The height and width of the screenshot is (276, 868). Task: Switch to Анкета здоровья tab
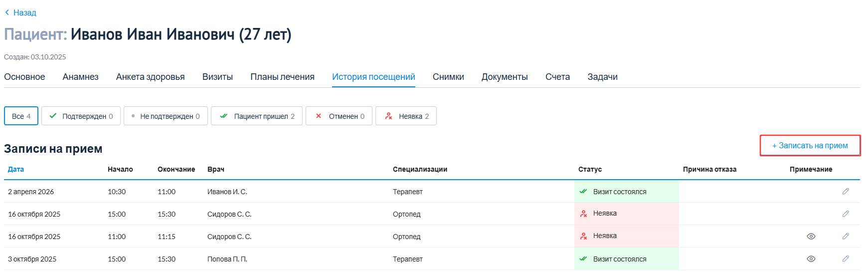click(x=150, y=77)
